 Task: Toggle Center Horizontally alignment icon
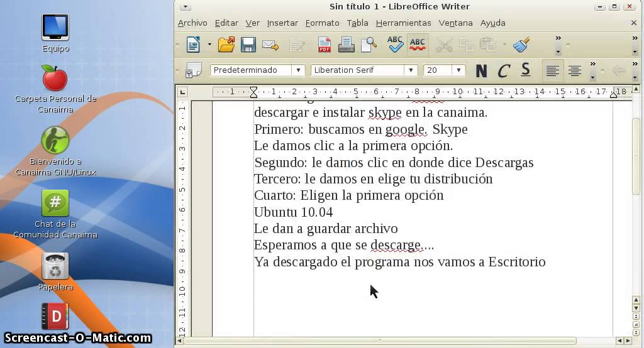point(575,71)
